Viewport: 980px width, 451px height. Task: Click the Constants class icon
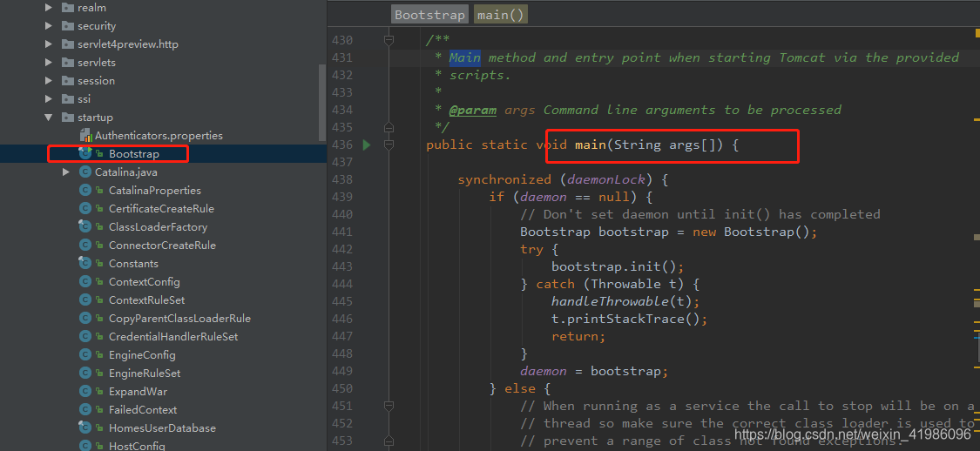click(x=85, y=264)
